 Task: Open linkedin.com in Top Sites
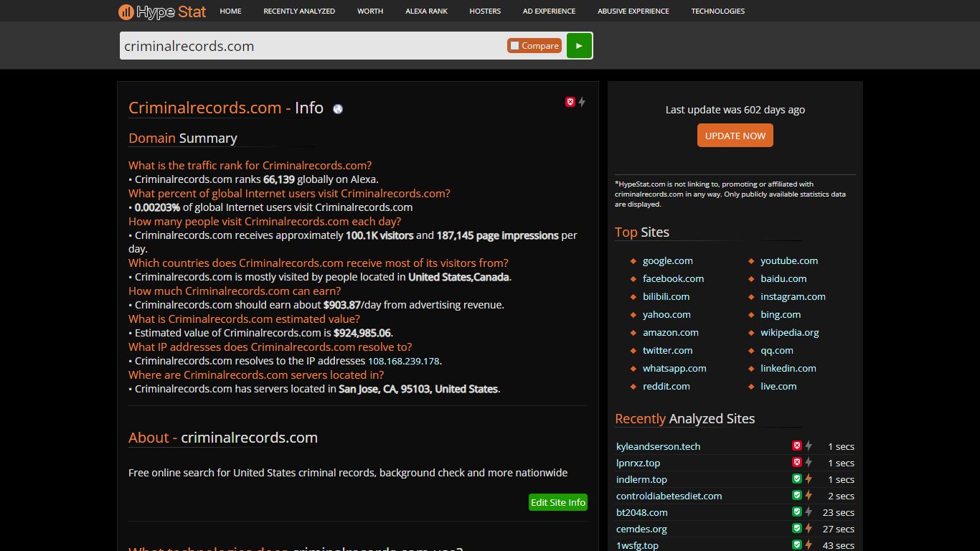click(788, 368)
